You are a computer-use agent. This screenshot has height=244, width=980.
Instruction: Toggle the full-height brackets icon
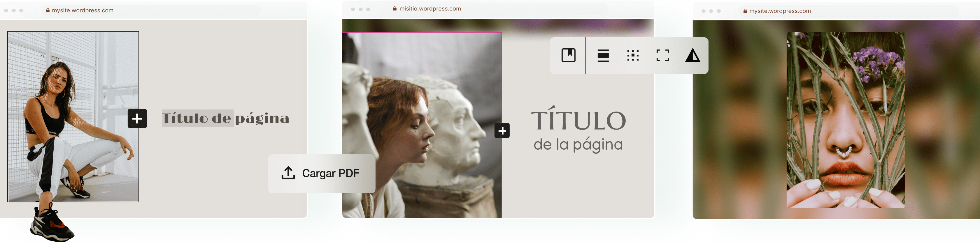point(663,56)
